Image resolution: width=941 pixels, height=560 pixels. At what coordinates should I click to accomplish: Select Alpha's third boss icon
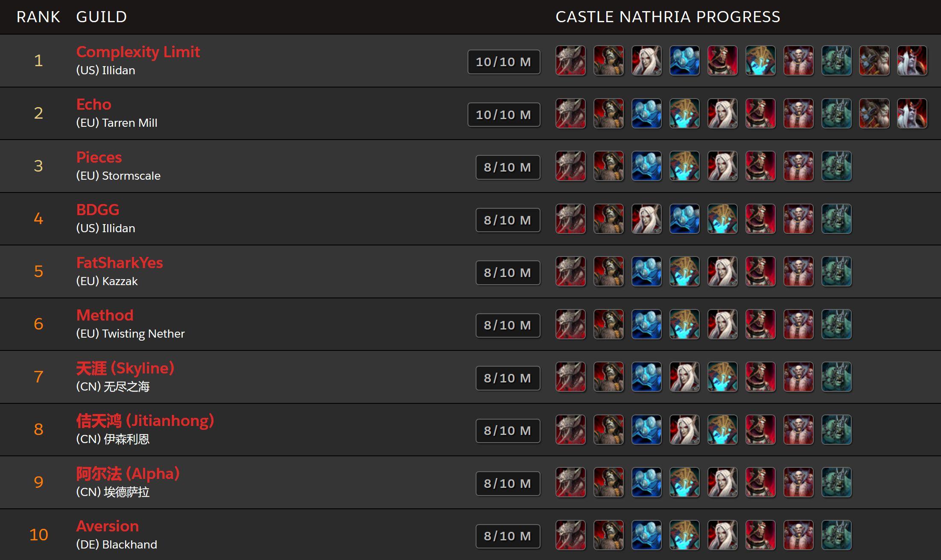click(646, 482)
